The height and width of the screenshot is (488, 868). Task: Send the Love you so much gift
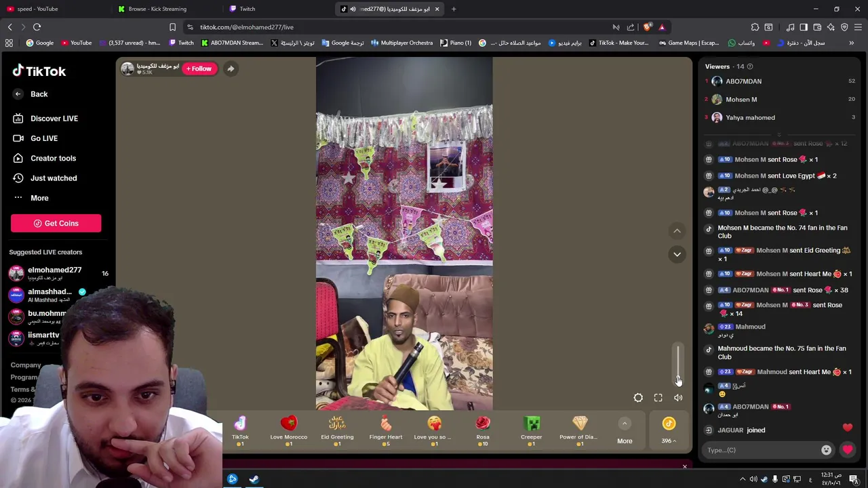[x=434, y=431]
